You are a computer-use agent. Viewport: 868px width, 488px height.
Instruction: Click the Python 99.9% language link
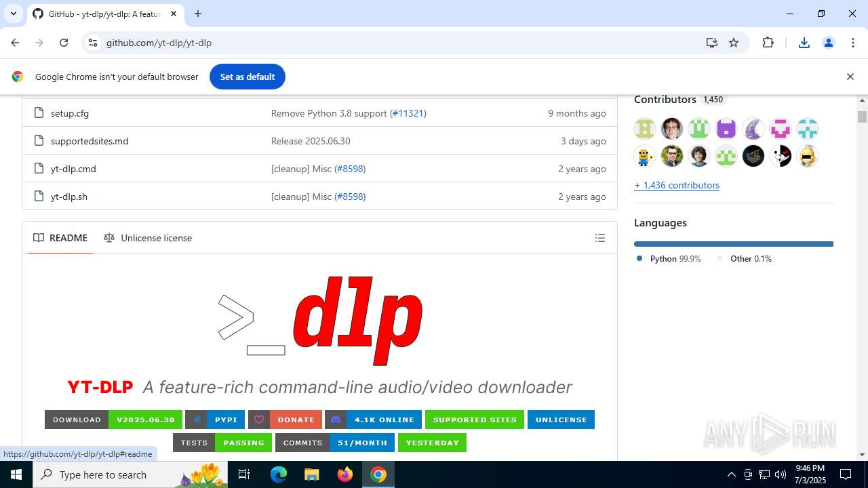coord(669,259)
